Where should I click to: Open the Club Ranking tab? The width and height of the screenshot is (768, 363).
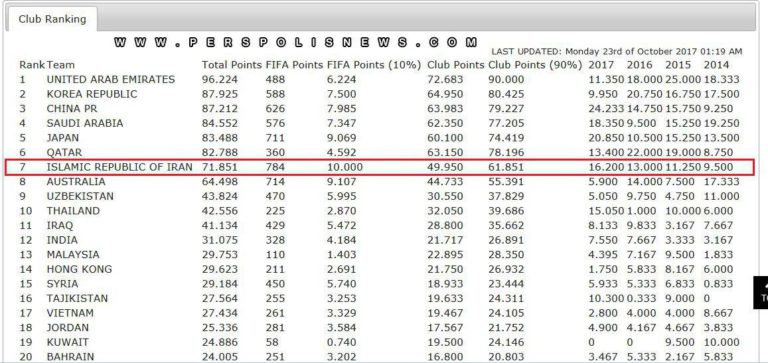[x=52, y=19]
